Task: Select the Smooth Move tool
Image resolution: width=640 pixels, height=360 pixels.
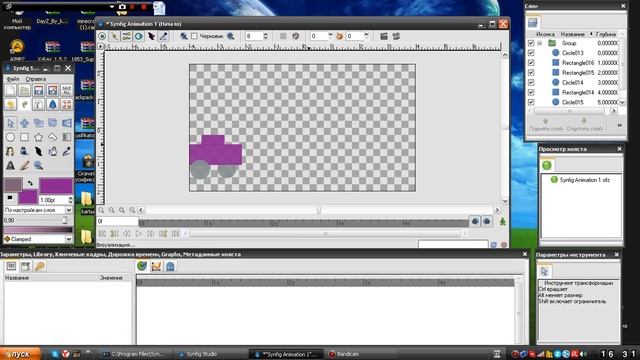Action: tap(24, 123)
